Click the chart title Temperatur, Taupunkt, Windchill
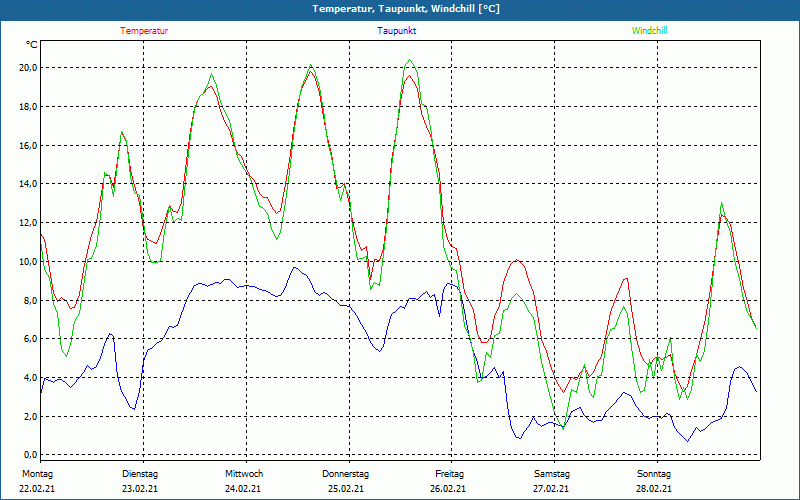The image size is (800, 500). point(406,9)
